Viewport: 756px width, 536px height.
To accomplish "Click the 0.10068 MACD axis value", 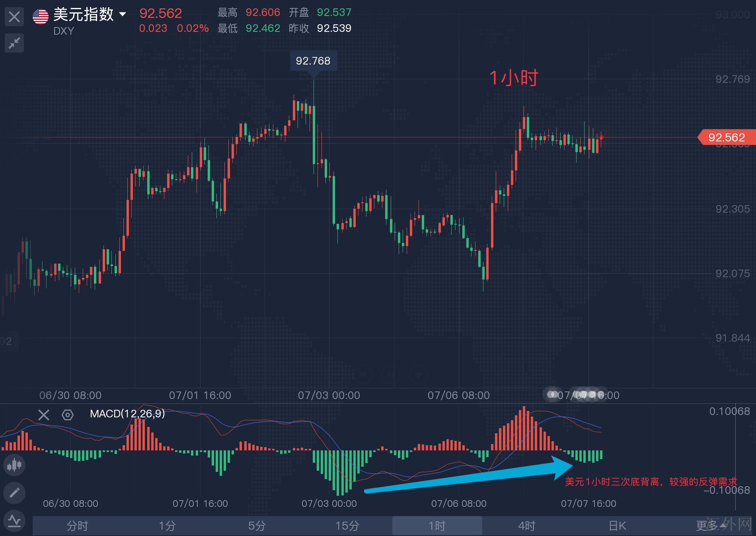I will click(730, 411).
